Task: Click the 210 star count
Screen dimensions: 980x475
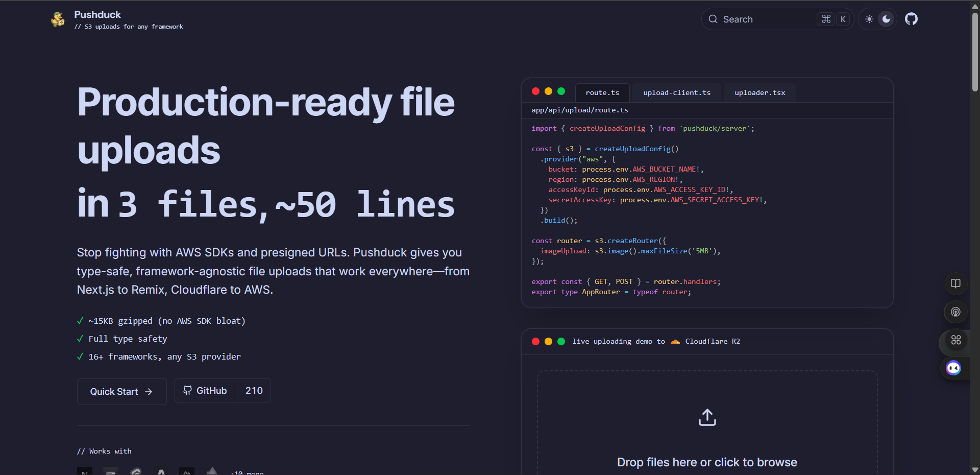Action: pos(254,390)
